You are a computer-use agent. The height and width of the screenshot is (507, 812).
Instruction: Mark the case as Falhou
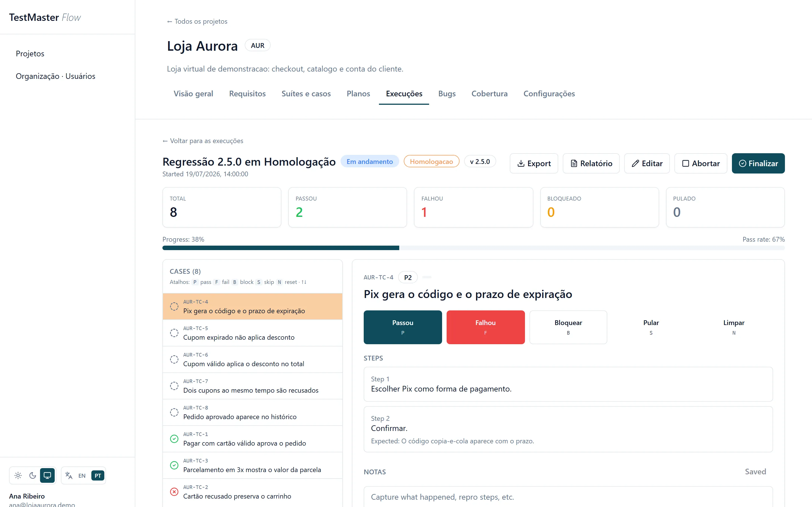pos(485,327)
